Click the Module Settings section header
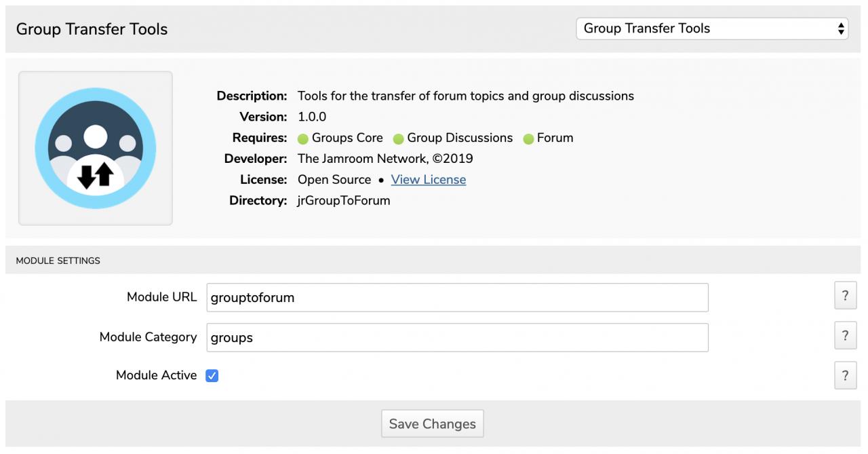Image resolution: width=868 pixels, height=454 pixels. [x=58, y=261]
